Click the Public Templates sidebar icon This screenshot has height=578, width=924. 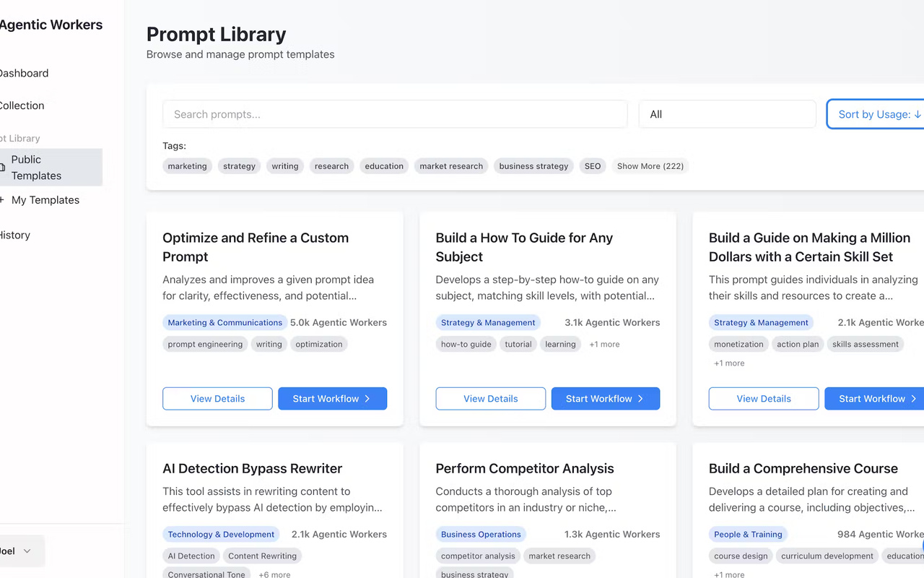[2, 168]
